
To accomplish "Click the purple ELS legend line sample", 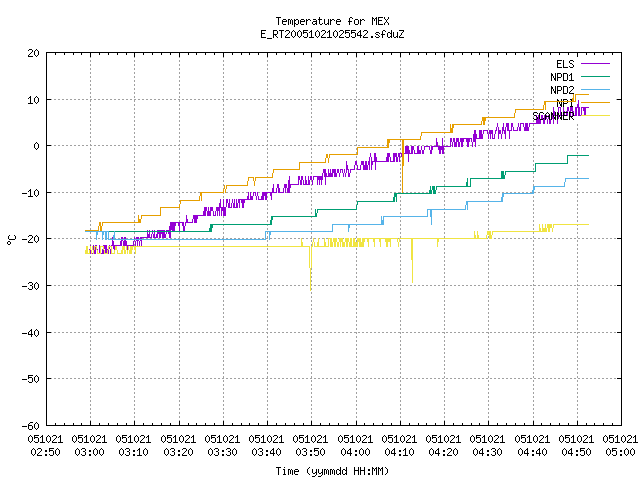I will point(595,64).
